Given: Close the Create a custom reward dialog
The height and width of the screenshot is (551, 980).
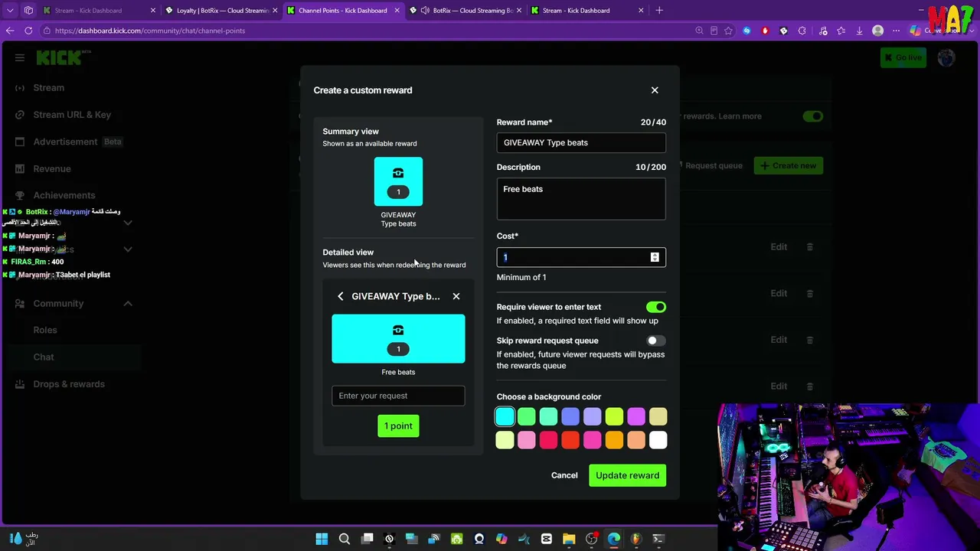Looking at the screenshot, I should click(655, 90).
